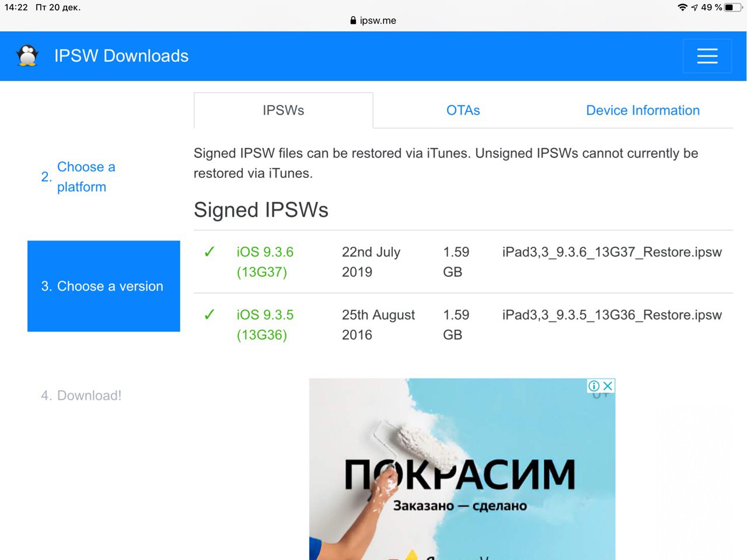The width and height of the screenshot is (747, 560).
Task: Tap the 14:22 clock in status bar
Action: coord(16,8)
